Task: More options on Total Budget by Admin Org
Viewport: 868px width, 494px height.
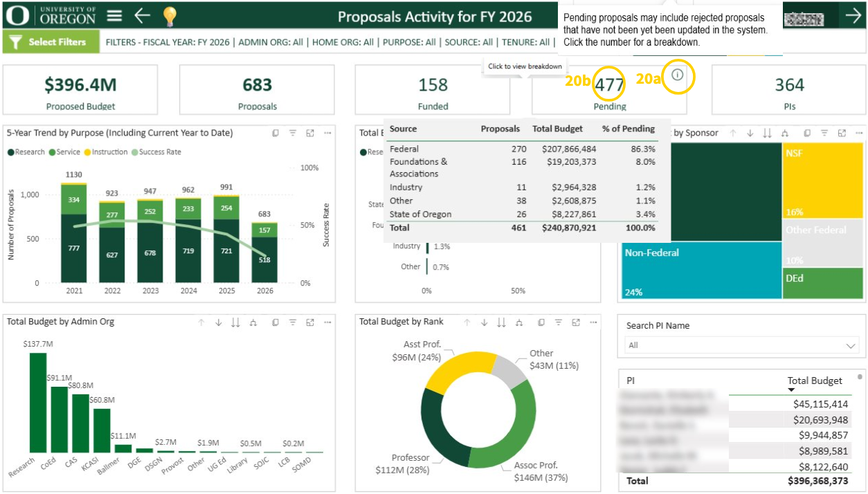Action: 327,322
